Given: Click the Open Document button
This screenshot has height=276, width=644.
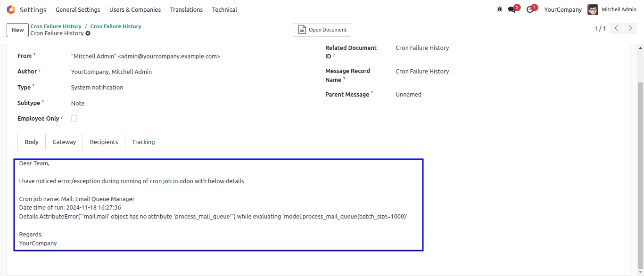Looking at the screenshot, I should coord(322,30).
